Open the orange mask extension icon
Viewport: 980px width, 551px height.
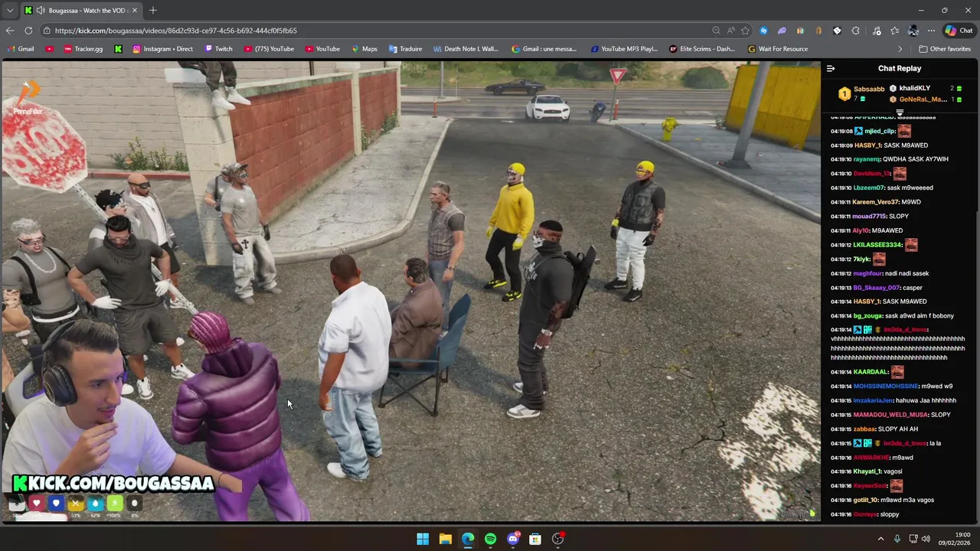point(818,31)
